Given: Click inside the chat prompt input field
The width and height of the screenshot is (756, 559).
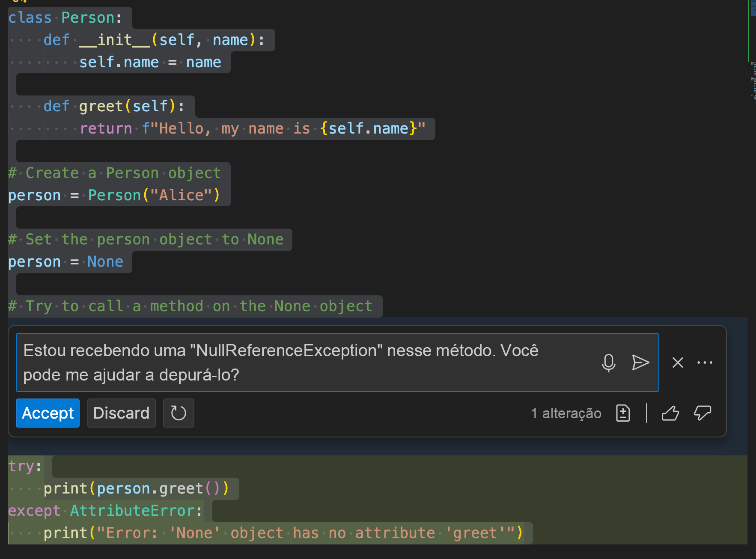Looking at the screenshot, I should [300, 362].
